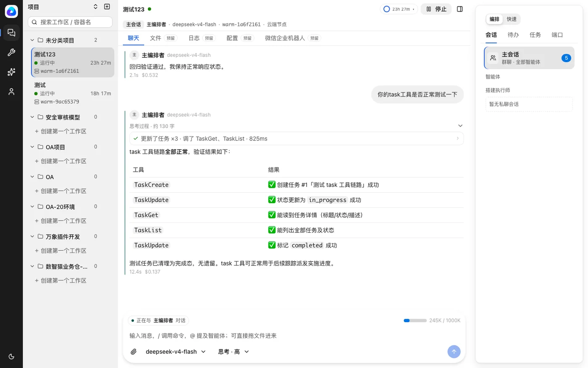Collapse the OA项目 folder

point(32,147)
